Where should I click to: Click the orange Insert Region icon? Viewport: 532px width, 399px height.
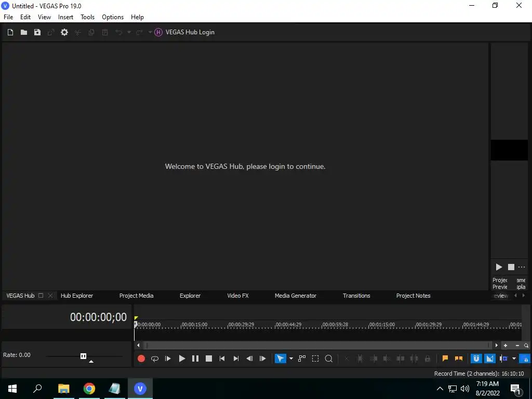pyautogui.click(x=459, y=358)
